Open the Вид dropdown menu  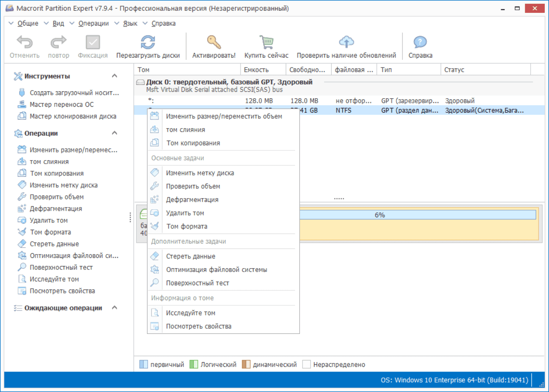(x=54, y=23)
